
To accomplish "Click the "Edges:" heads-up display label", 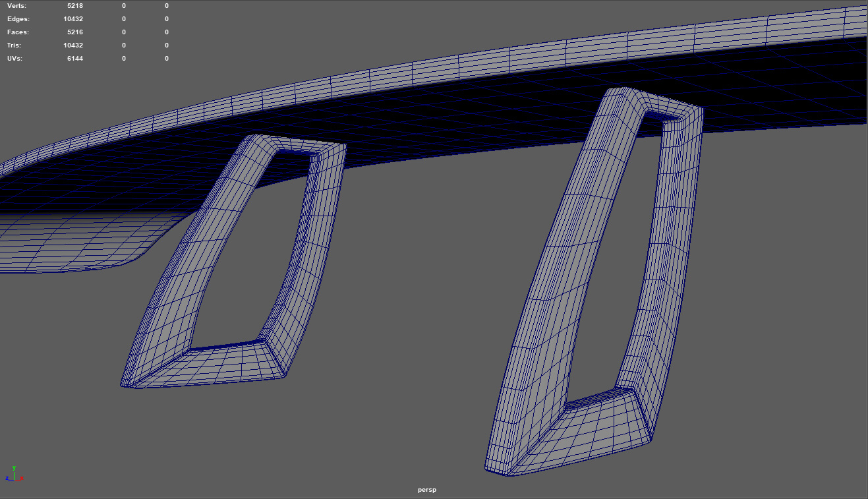I will (x=18, y=19).
